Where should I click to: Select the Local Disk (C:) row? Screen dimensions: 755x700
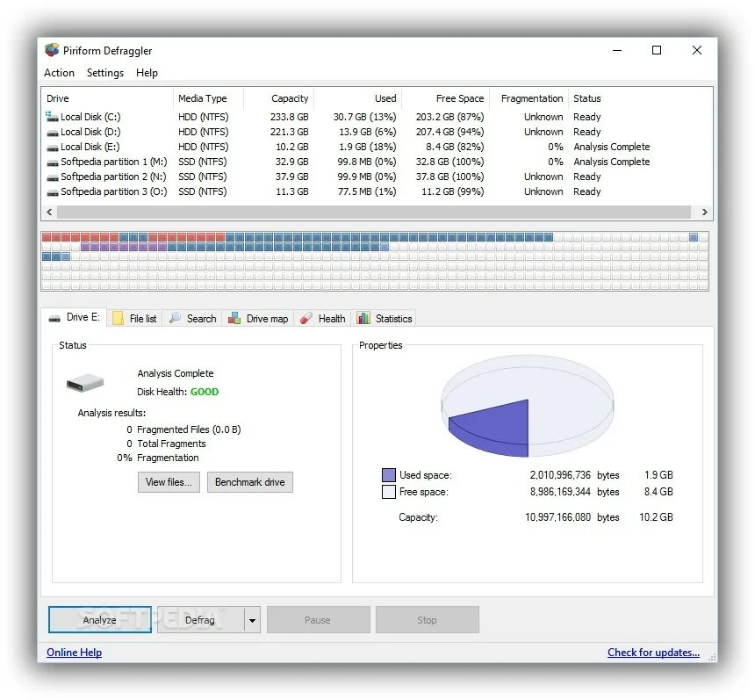point(377,117)
